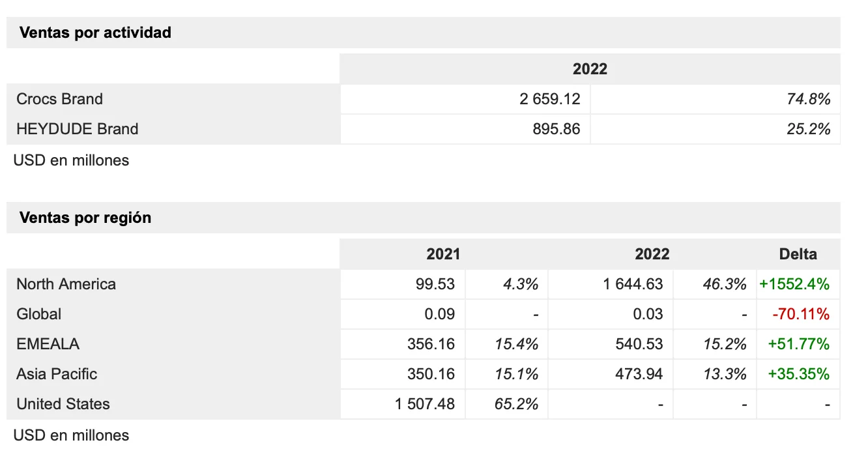Select the North America row label

(66, 284)
